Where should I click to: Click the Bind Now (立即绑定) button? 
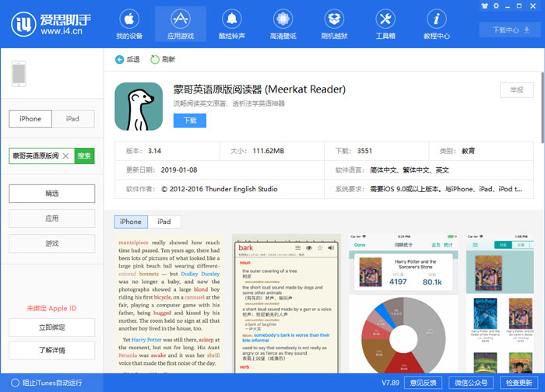(51, 327)
